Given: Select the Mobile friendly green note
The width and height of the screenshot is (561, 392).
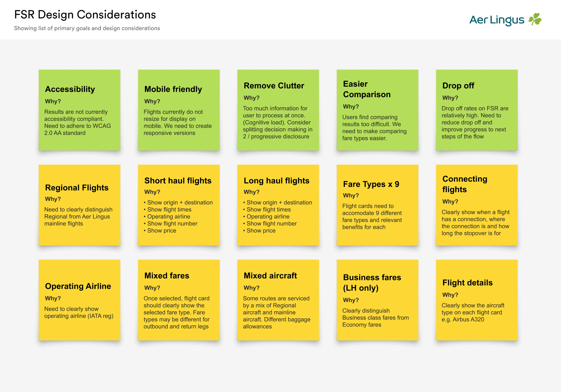Looking at the screenshot, I should (x=179, y=110).
